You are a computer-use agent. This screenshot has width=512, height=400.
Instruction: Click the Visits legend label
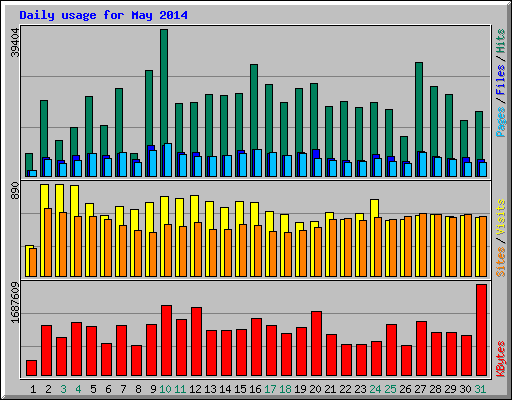click(x=500, y=217)
